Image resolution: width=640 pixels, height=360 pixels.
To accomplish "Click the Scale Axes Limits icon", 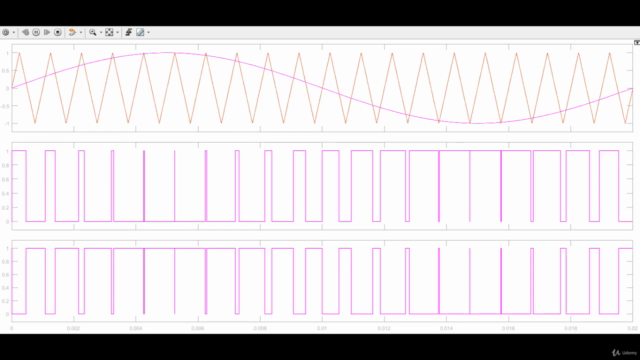I will [x=109, y=32].
